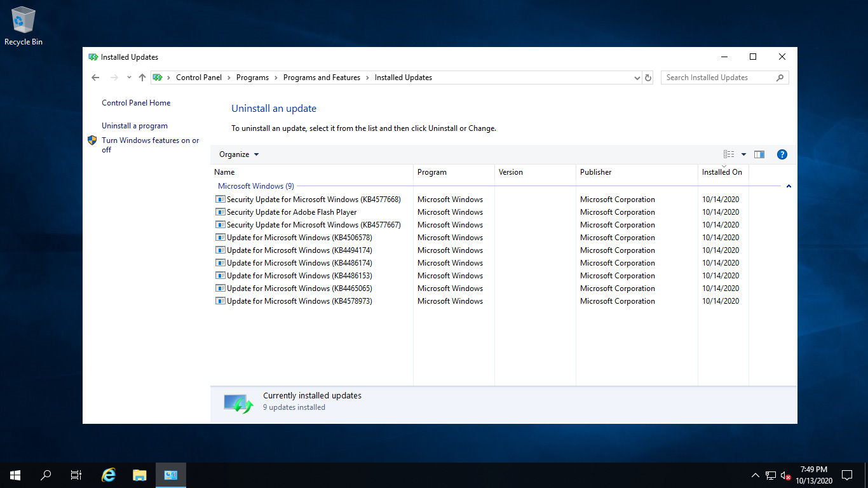Click the Installed Updates breadcrumb
868x488 pixels.
[403, 78]
